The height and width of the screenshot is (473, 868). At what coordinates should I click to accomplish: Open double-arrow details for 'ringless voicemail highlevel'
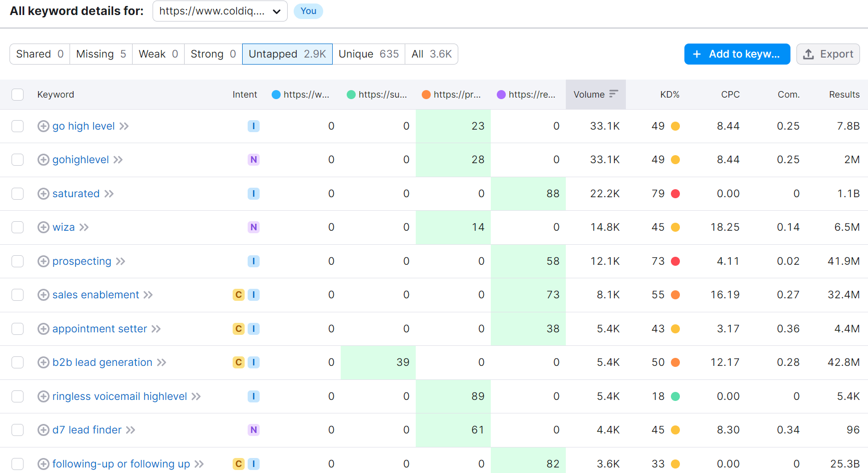[x=196, y=396]
